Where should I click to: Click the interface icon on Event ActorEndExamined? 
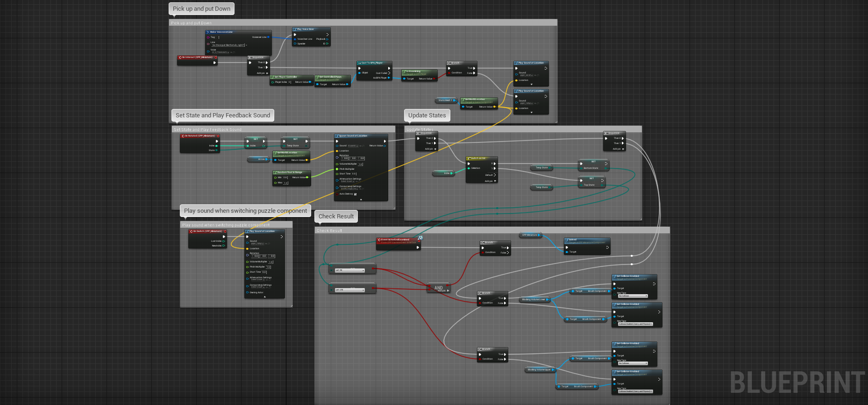420,238
